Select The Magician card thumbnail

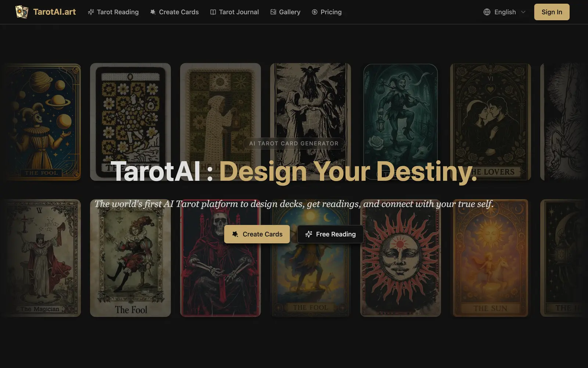(40, 258)
